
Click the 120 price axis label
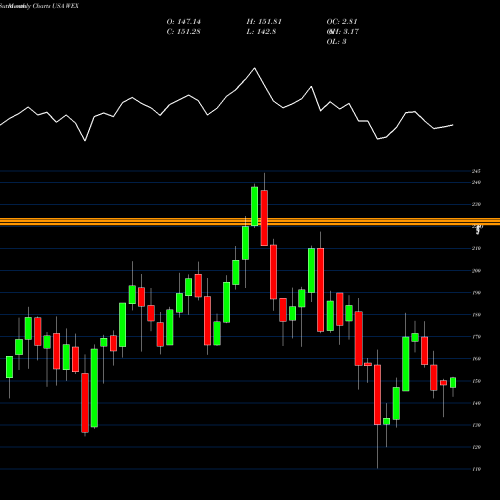tap(476, 447)
